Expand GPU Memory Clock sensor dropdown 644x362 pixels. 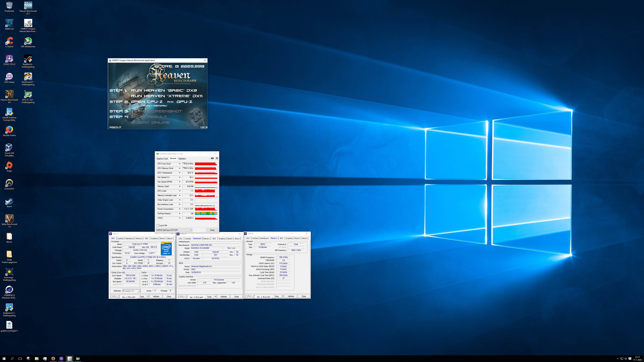pyautogui.click(x=179, y=168)
